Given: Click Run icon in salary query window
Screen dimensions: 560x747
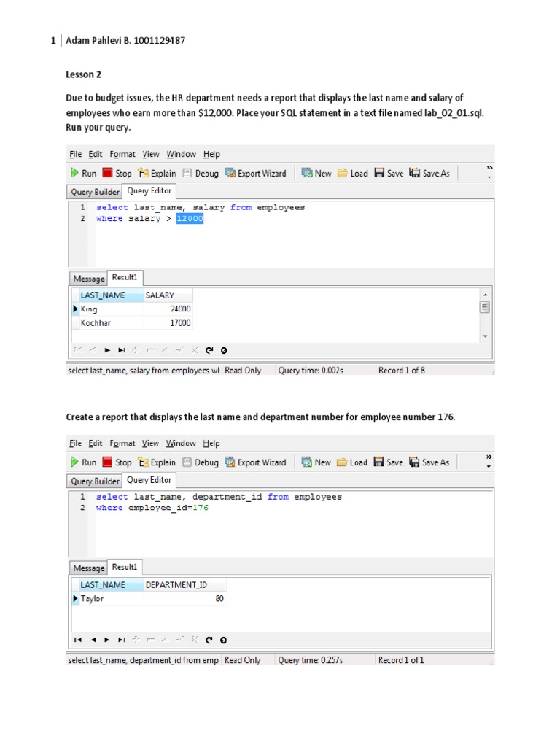Looking at the screenshot, I should point(74,173).
